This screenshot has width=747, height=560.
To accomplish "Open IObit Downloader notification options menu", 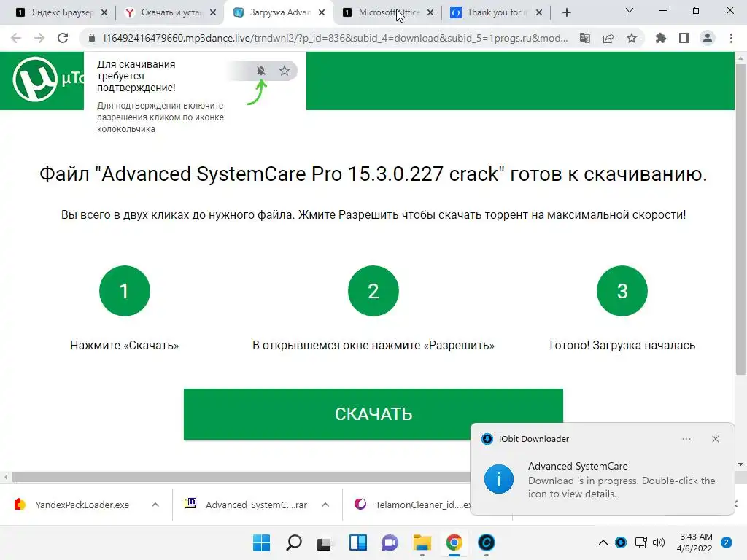I will [x=686, y=439].
